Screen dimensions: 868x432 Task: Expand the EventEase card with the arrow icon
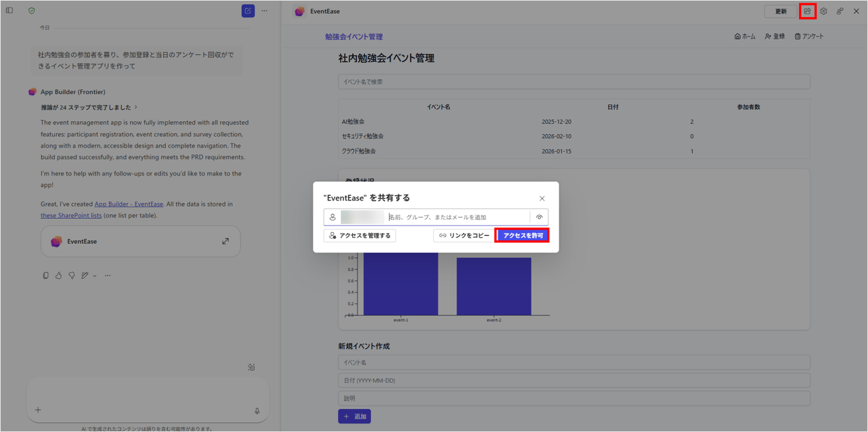click(x=225, y=241)
